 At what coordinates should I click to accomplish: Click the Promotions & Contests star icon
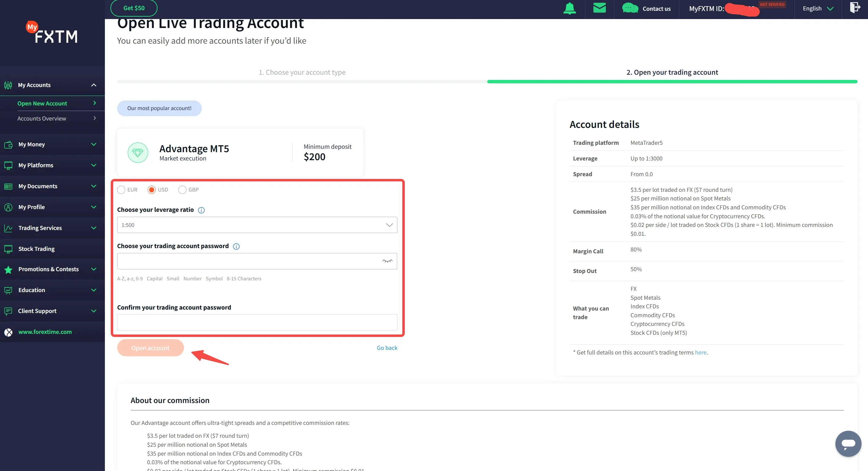click(x=8, y=270)
